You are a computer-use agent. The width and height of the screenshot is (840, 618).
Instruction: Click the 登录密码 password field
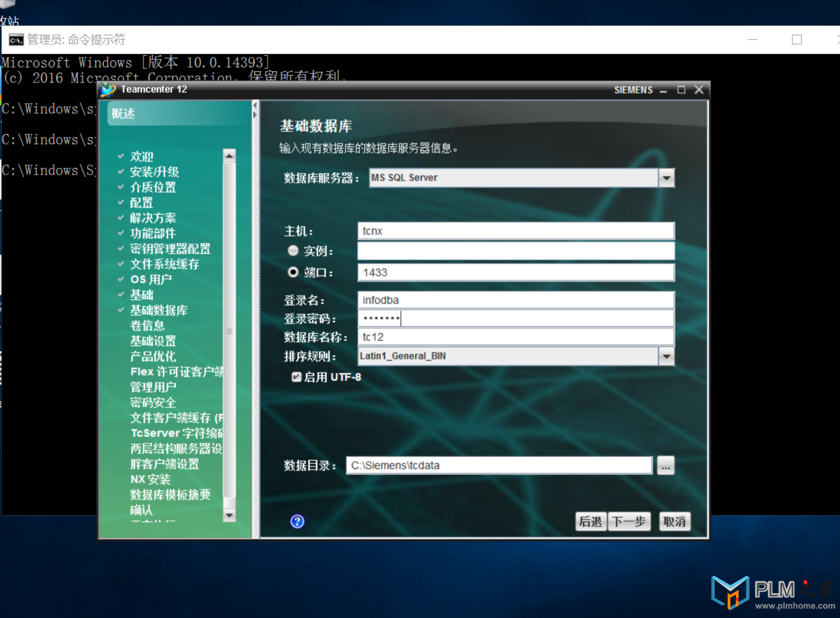point(516,319)
